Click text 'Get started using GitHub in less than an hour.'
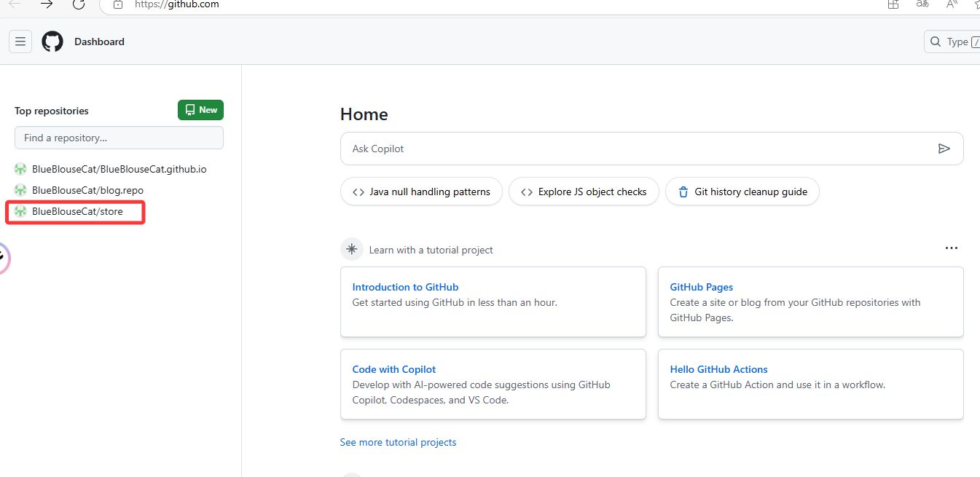The image size is (980, 477). click(x=455, y=302)
